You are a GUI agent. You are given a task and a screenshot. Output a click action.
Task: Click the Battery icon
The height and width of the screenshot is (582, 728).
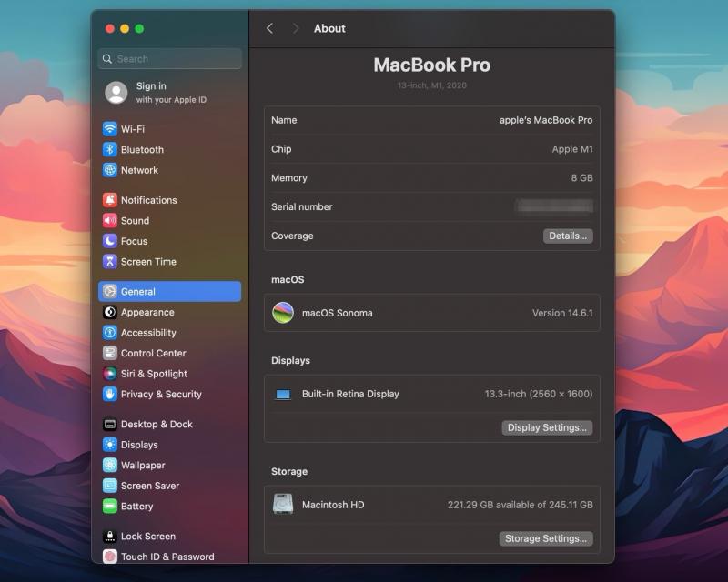pos(110,506)
